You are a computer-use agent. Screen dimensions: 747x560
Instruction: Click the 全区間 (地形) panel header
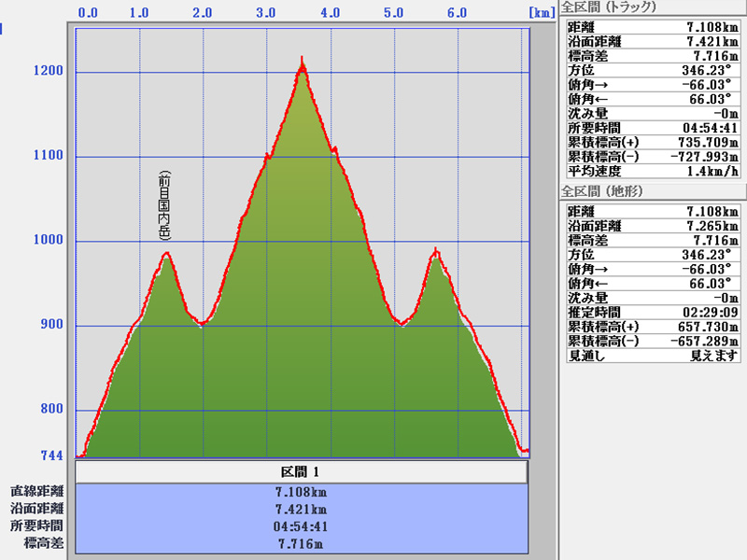[x=601, y=191]
